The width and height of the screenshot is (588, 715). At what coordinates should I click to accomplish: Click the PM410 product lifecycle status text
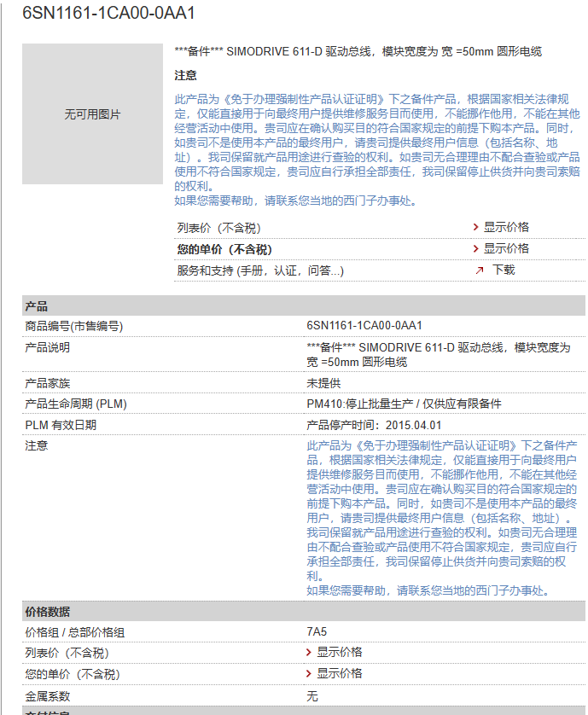[404, 404]
